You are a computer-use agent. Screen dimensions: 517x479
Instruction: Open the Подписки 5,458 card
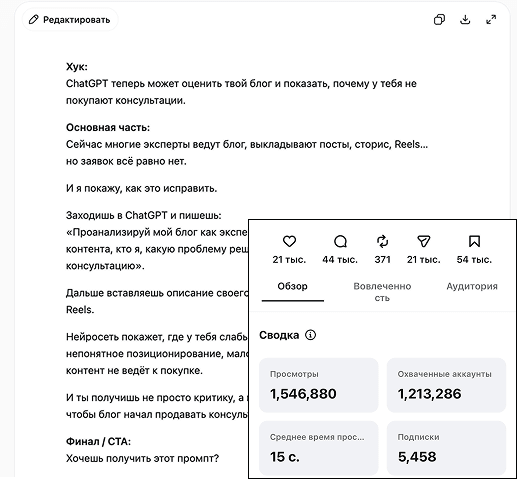pos(446,448)
